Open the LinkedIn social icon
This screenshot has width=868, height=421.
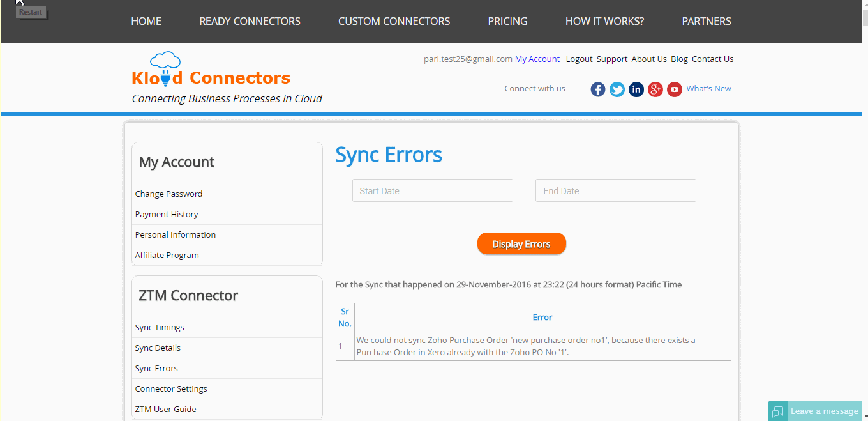point(636,89)
